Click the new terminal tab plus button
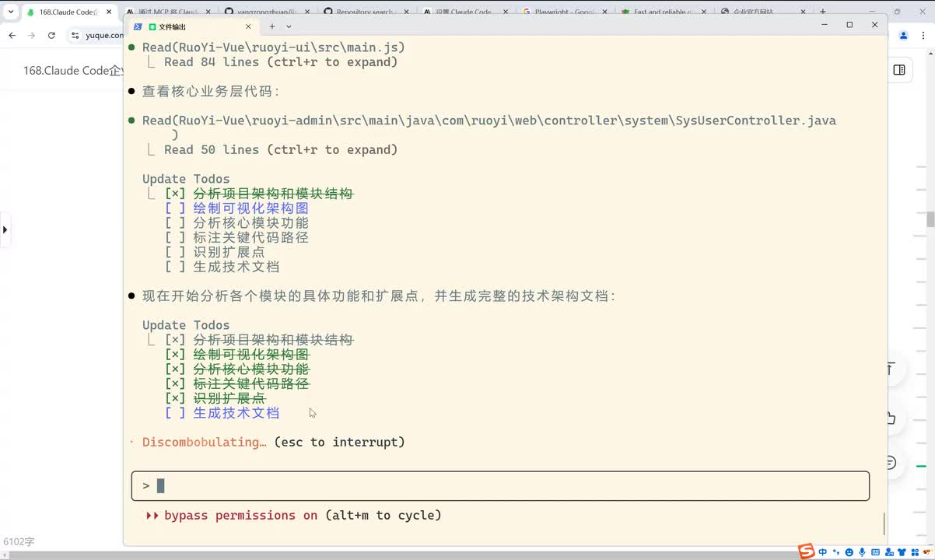935x560 pixels. click(272, 26)
